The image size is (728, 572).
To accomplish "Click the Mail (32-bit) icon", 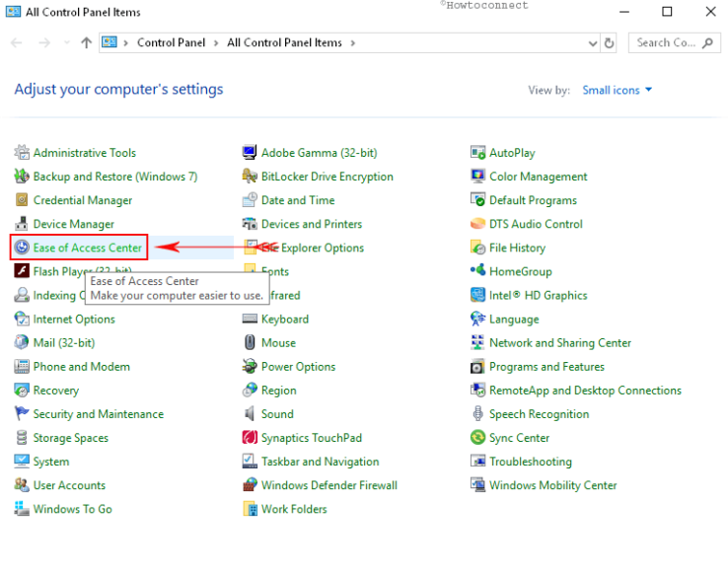I will pos(22,342).
